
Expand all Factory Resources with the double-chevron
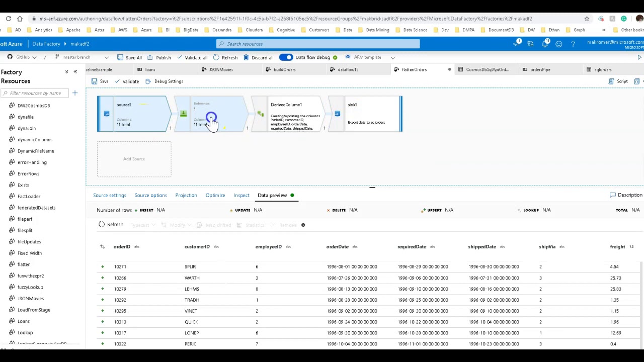pos(66,72)
